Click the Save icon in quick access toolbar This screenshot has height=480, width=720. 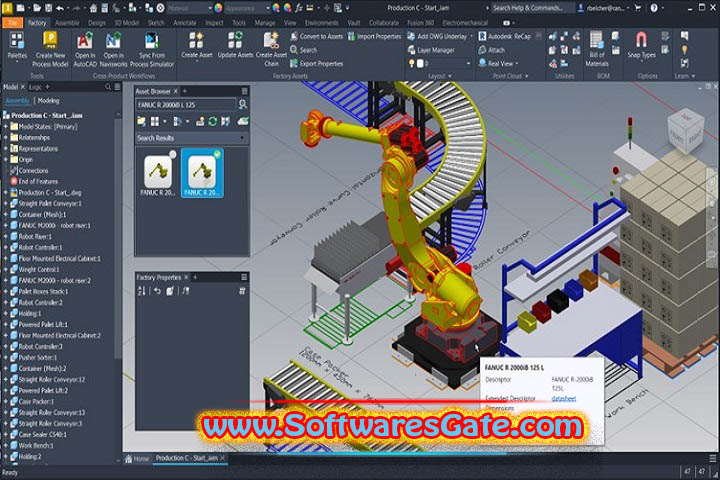(x=48, y=8)
